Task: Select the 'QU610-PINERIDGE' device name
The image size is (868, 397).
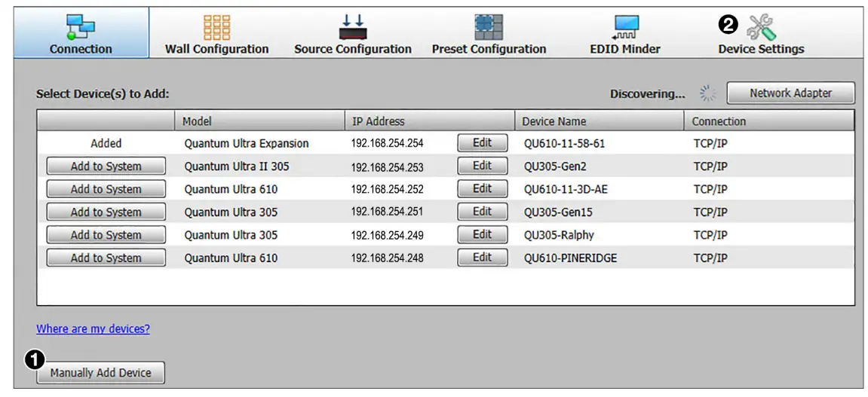Action: pyautogui.click(x=570, y=258)
